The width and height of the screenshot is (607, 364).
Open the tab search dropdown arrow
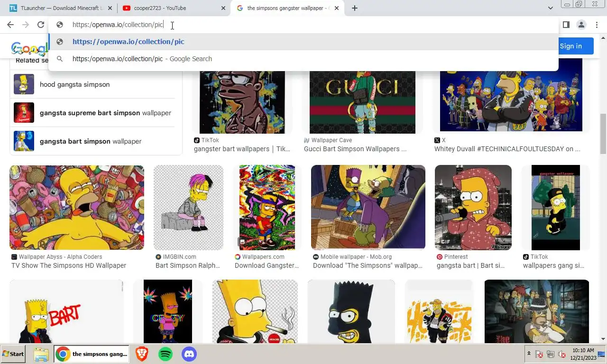tap(550, 8)
